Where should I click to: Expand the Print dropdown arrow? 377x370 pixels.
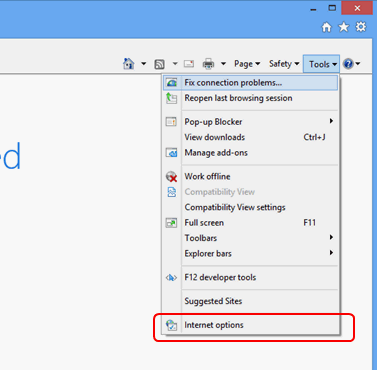(223, 64)
